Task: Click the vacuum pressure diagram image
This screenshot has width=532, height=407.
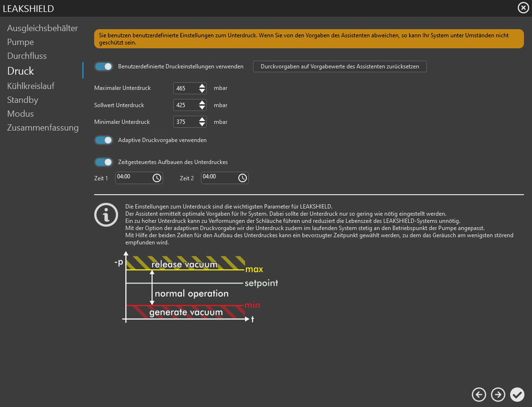Action: point(196,286)
